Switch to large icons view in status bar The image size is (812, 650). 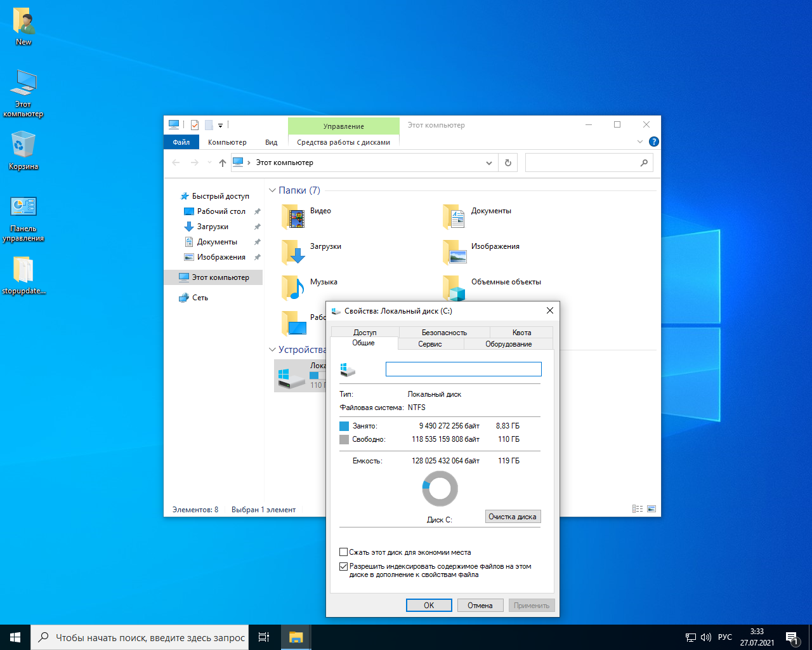point(652,509)
